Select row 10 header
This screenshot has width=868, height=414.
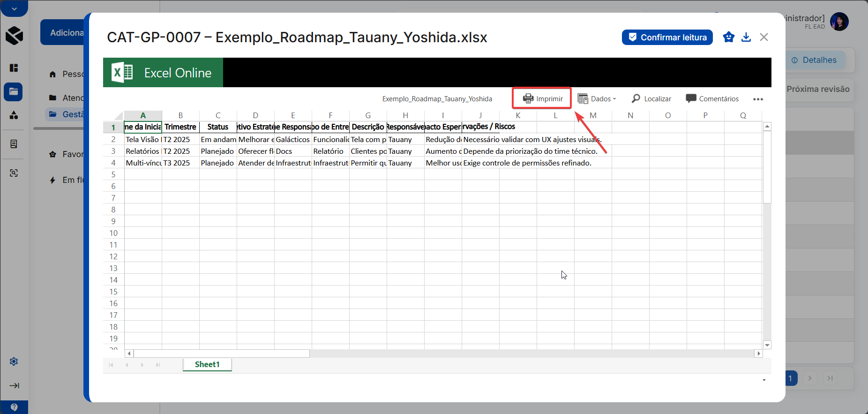[x=113, y=233]
